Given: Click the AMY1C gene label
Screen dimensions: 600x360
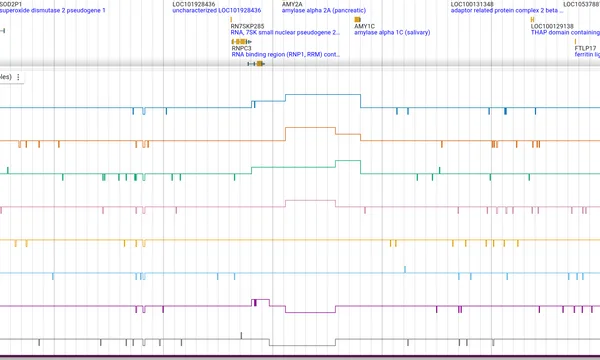Looking at the screenshot, I should click(364, 26).
